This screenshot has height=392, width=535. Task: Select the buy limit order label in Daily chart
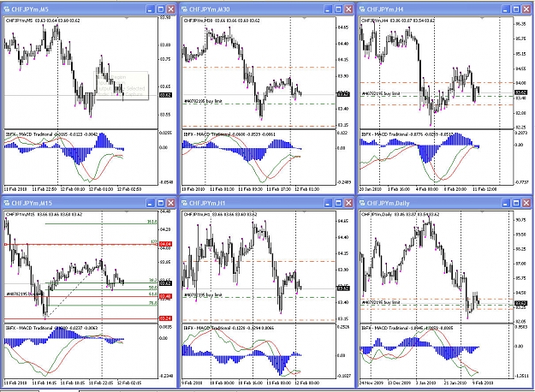(381, 303)
